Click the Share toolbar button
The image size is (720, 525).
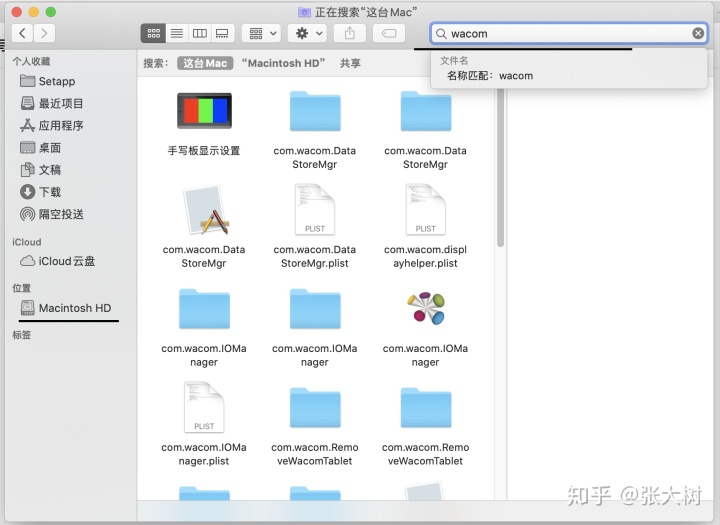350,33
